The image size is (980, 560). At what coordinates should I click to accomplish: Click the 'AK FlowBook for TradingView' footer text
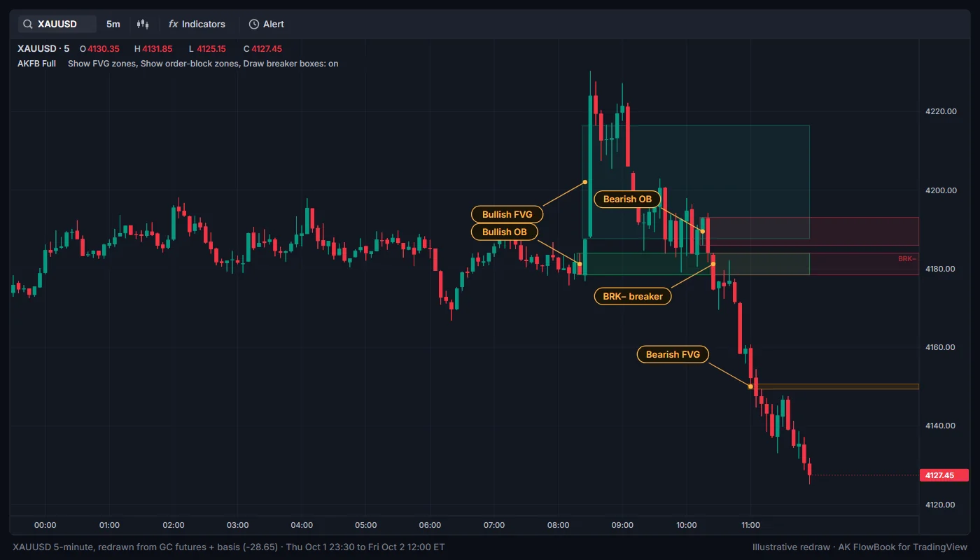click(x=903, y=547)
